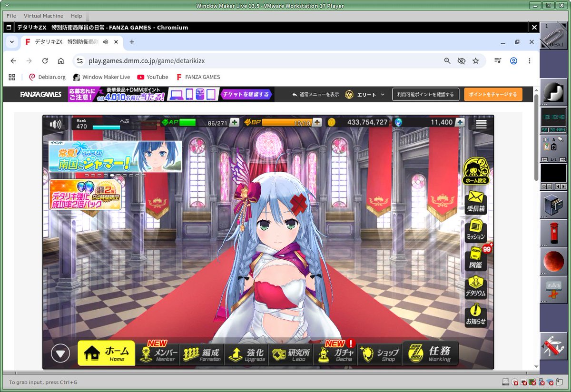Go to the browser home page
This screenshot has width=571, height=392.
(x=61, y=61)
